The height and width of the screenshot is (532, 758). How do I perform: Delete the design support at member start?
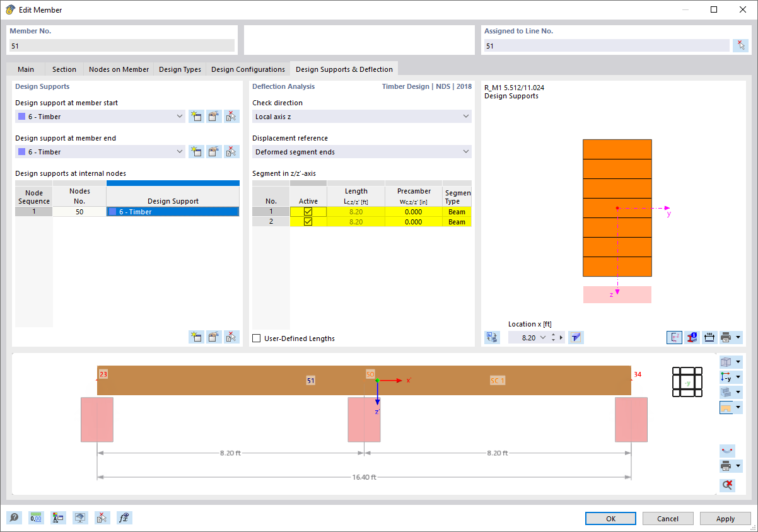pos(231,116)
